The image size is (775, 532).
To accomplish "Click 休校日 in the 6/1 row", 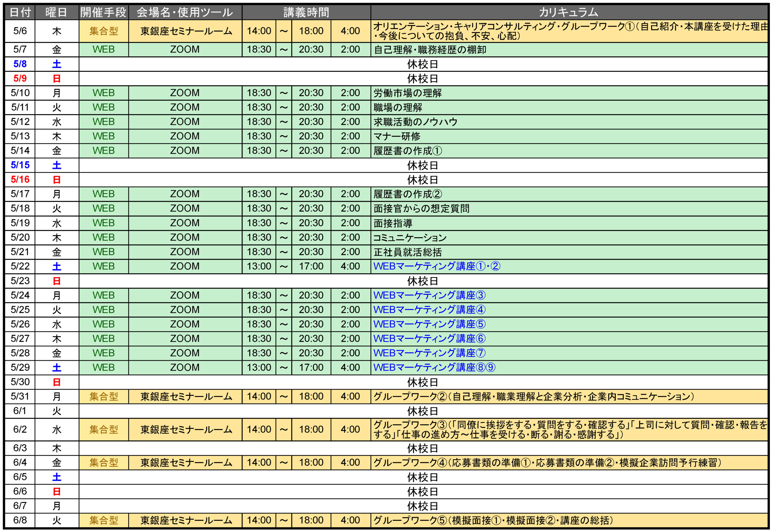I will (423, 411).
